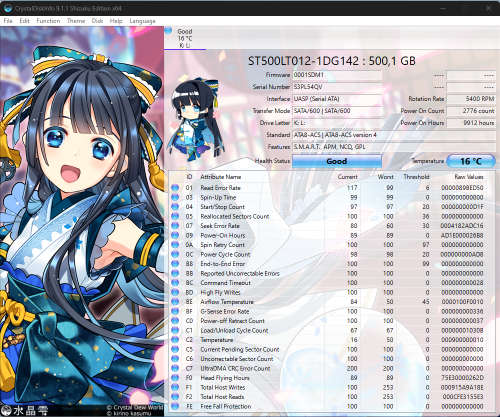Click the Airflow Temperature raw value 0000100F0010

tap(463, 302)
